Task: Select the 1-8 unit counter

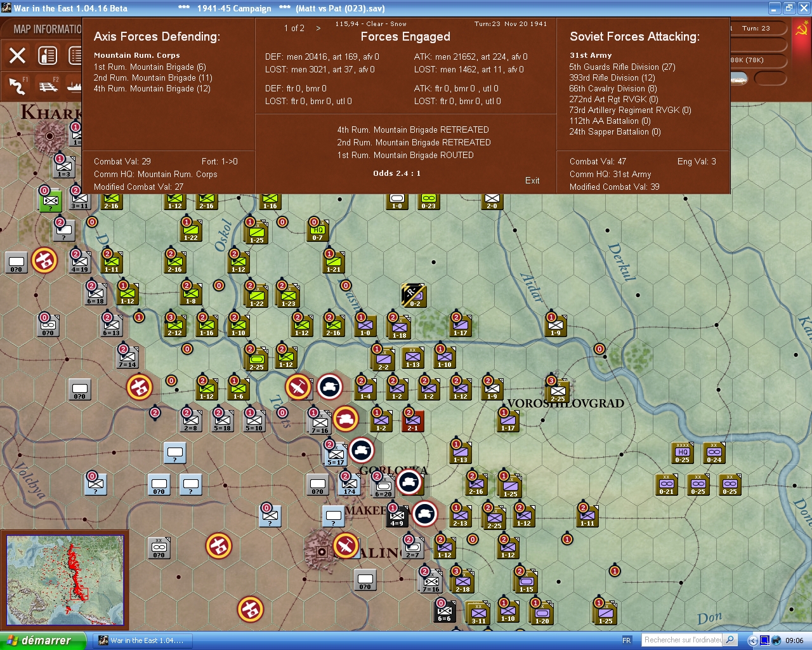Action: coord(191,294)
